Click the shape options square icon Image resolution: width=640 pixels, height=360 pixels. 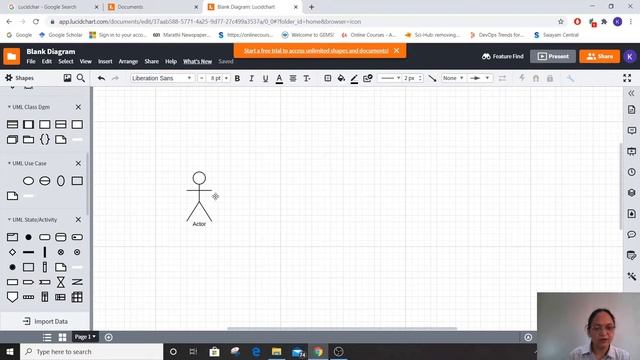(327, 78)
